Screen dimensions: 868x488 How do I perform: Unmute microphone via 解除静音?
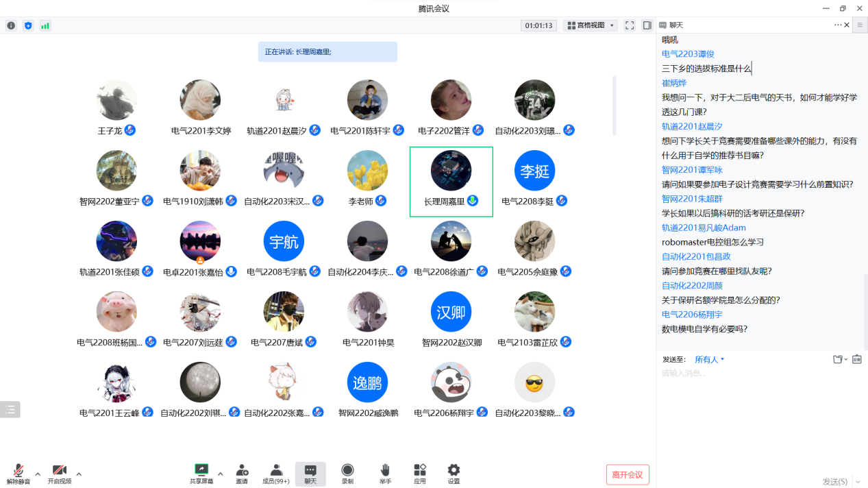(x=18, y=471)
